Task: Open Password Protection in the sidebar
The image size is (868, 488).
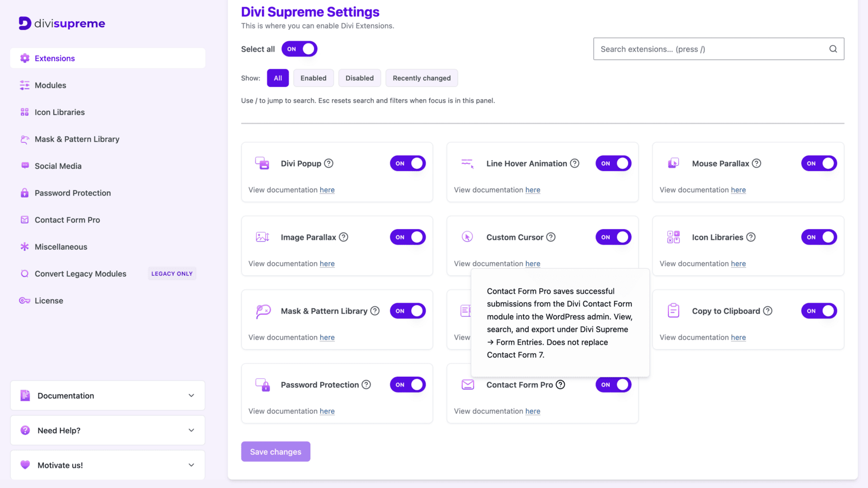Action: (107, 193)
